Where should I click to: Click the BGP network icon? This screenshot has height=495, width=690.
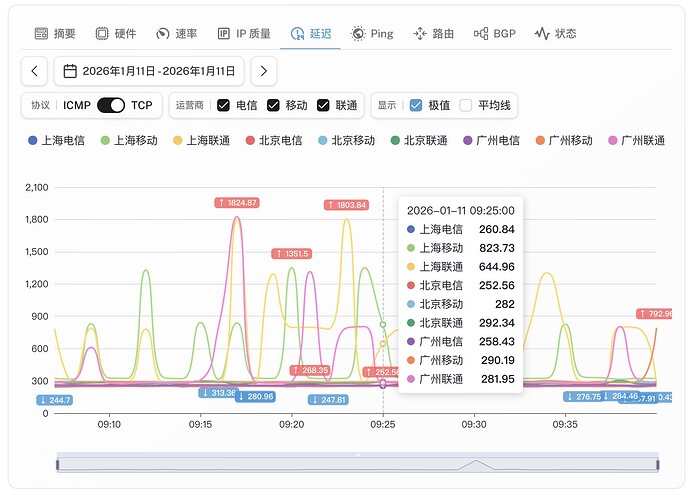[x=481, y=33]
